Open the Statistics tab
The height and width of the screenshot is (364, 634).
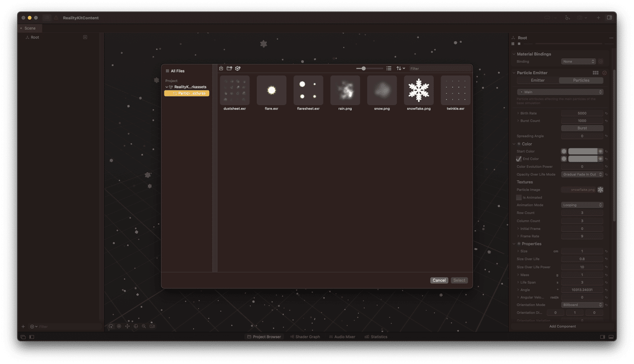coord(376,337)
